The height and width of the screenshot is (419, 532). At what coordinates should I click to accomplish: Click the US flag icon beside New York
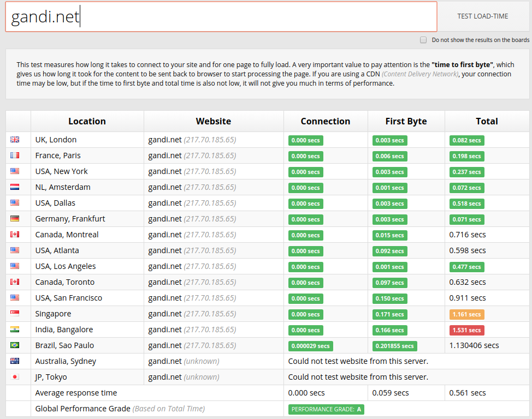[15, 171]
